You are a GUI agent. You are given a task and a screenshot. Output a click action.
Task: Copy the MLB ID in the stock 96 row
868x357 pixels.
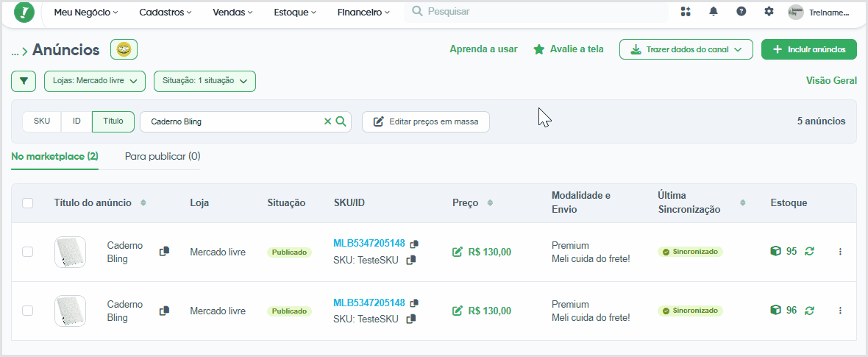(414, 303)
